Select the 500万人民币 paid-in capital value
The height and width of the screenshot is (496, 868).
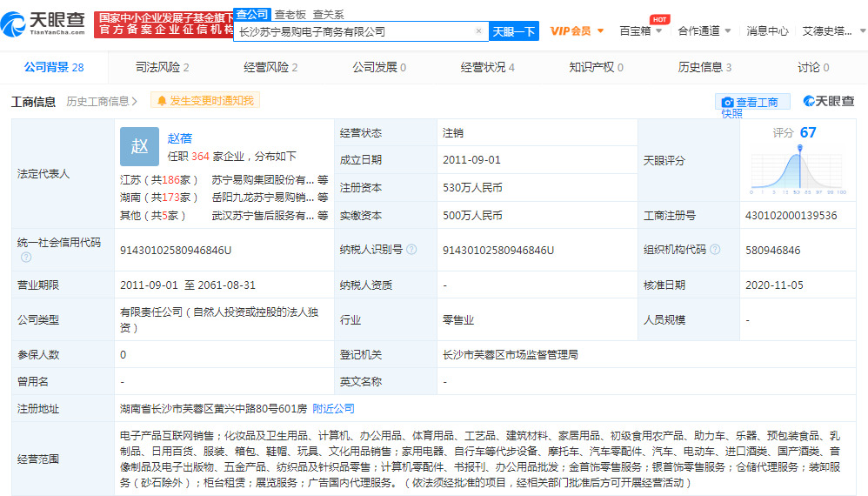pyautogui.click(x=472, y=215)
